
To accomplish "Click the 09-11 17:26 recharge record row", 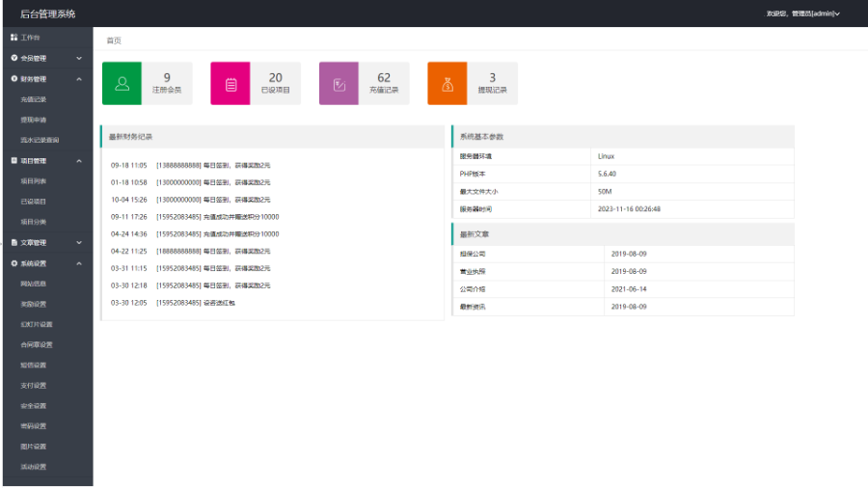I will pos(195,217).
